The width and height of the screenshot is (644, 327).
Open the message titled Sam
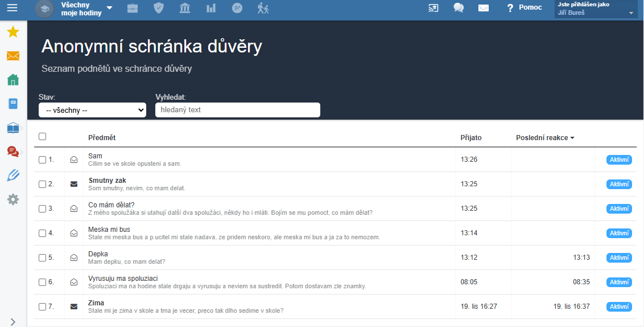[95, 156]
